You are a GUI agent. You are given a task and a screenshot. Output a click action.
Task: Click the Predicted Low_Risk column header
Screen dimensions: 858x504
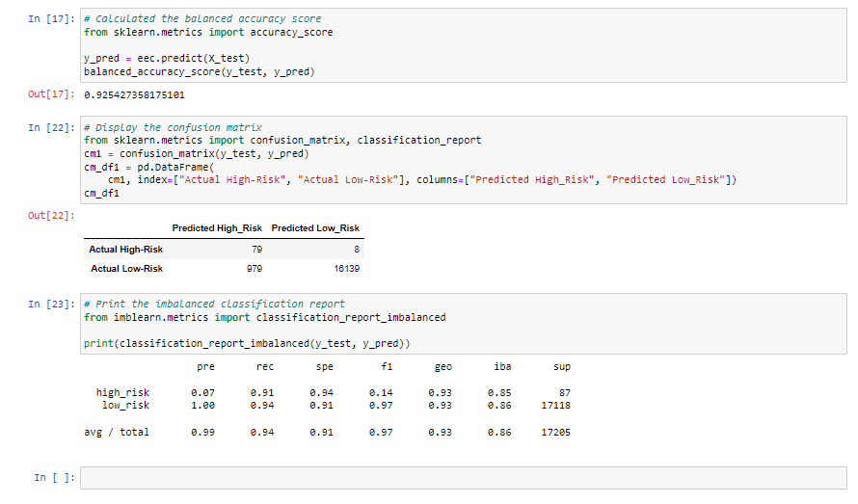(315, 228)
